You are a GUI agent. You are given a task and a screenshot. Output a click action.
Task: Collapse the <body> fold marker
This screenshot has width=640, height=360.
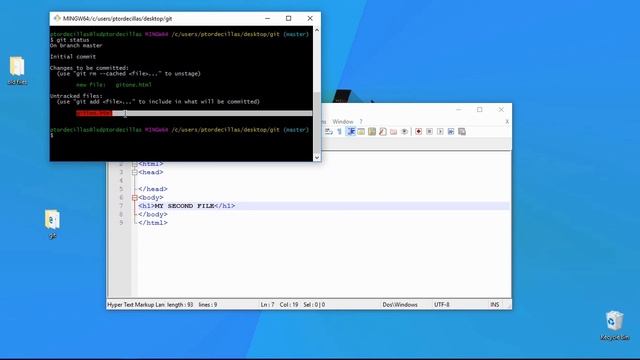point(134,198)
